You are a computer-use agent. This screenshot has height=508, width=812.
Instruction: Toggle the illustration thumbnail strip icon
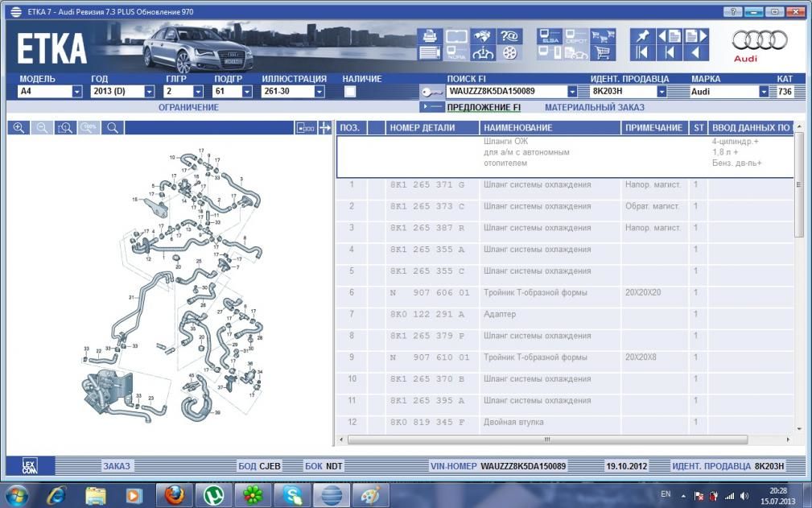coord(306,128)
